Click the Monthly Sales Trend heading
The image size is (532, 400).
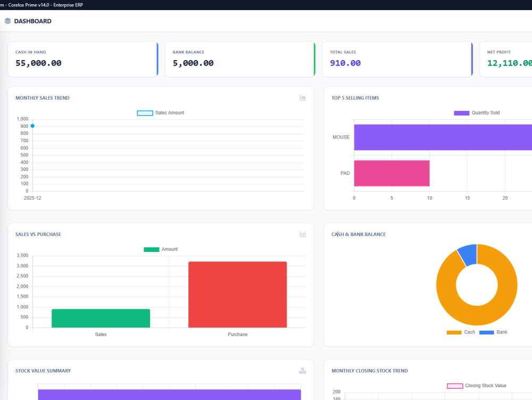pos(43,98)
